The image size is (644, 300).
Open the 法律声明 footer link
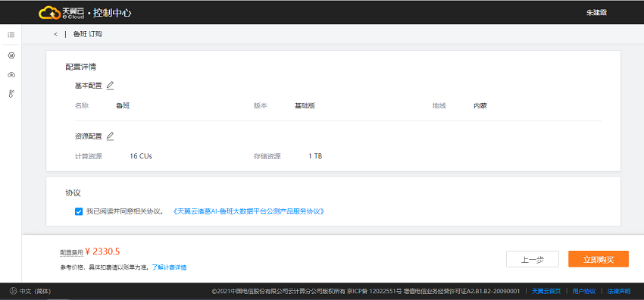click(x=619, y=292)
